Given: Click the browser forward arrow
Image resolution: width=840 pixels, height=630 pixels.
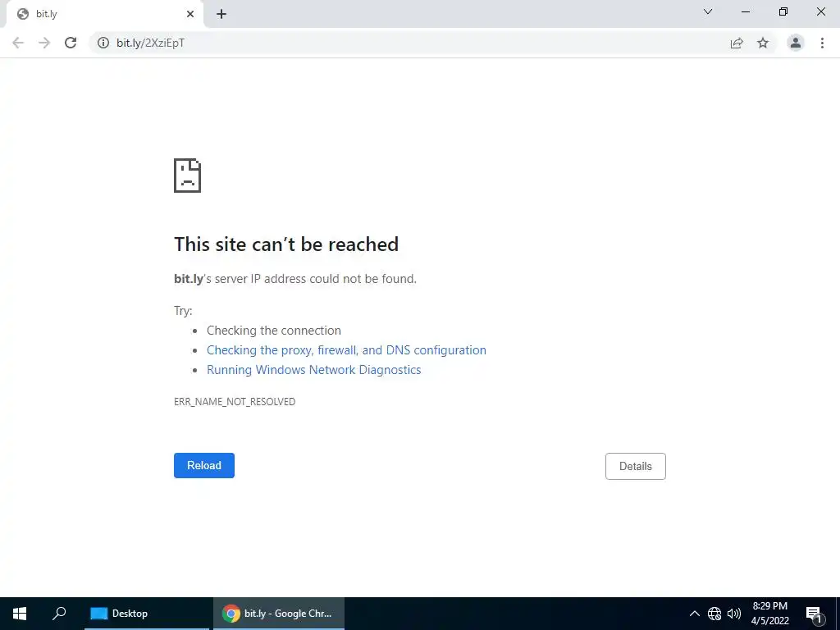Looking at the screenshot, I should point(44,43).
